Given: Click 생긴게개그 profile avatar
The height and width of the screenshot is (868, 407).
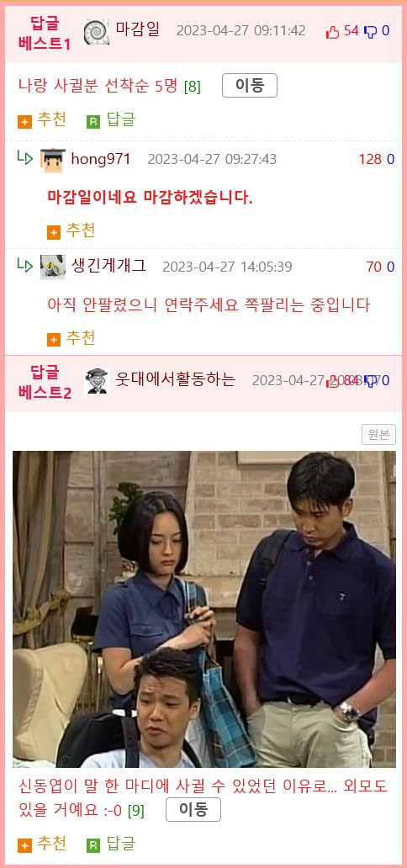Looking at the screenshot, I should [x=53, y=267].
